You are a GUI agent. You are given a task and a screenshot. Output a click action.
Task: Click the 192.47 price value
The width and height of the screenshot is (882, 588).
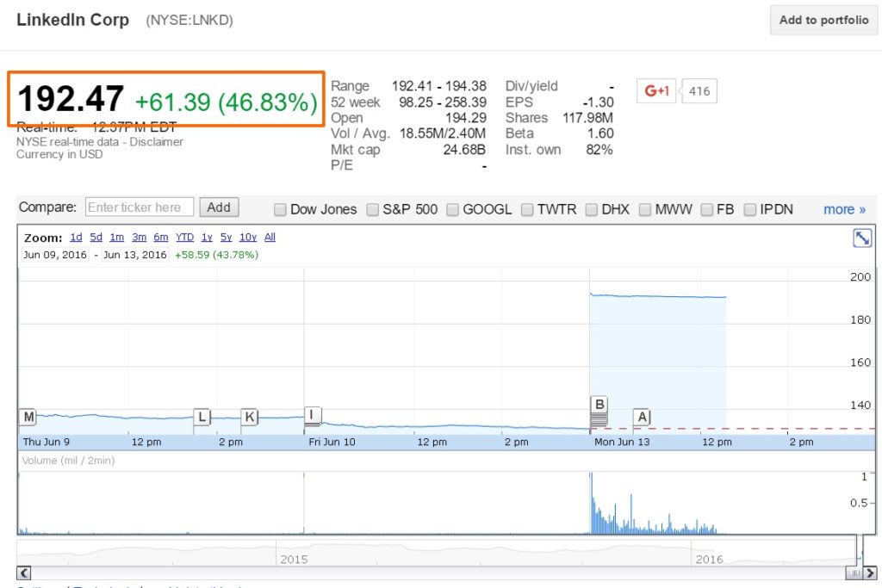coord(71,98)
